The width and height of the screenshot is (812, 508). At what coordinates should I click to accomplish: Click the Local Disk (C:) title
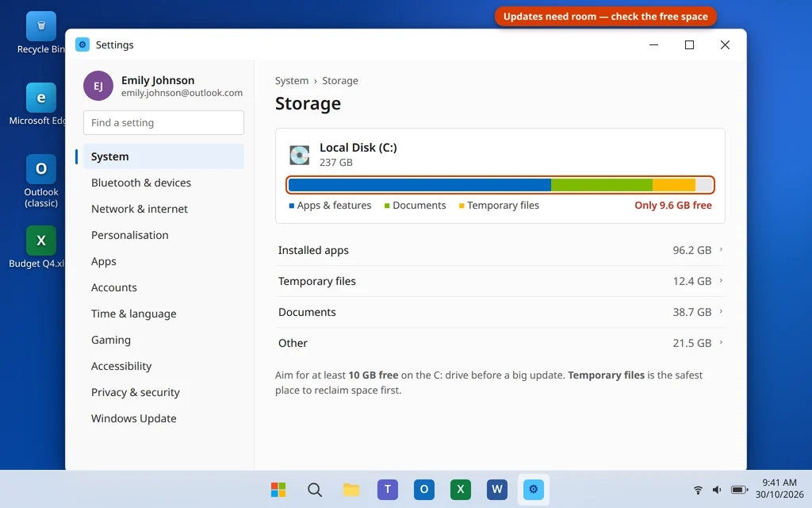coord(358,147)
